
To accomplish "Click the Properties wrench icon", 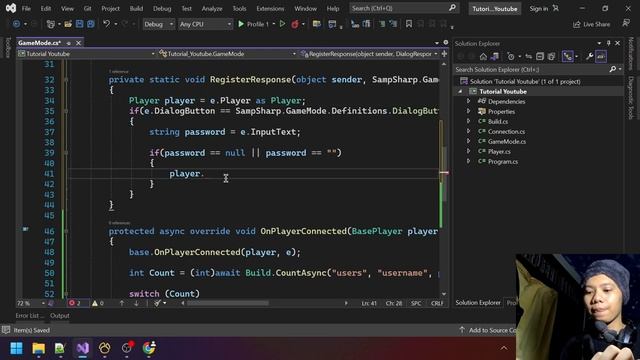I will (589, 56).
